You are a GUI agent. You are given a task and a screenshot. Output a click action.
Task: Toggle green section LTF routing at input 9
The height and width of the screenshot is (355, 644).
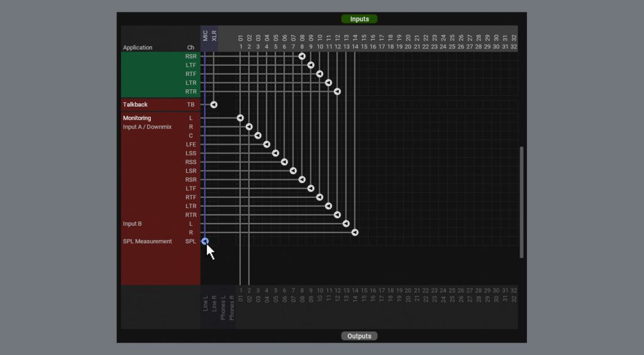pyautogui.click(x=311, y=65)
